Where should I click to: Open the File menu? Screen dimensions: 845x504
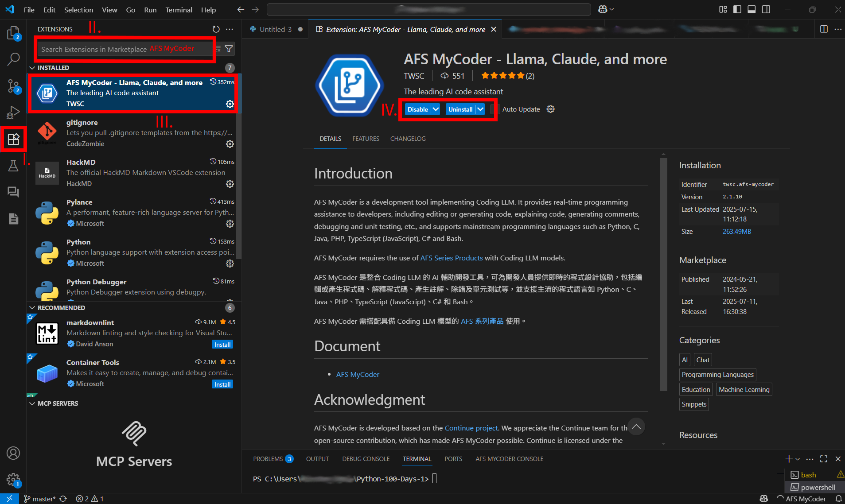(x=29, y=10)
